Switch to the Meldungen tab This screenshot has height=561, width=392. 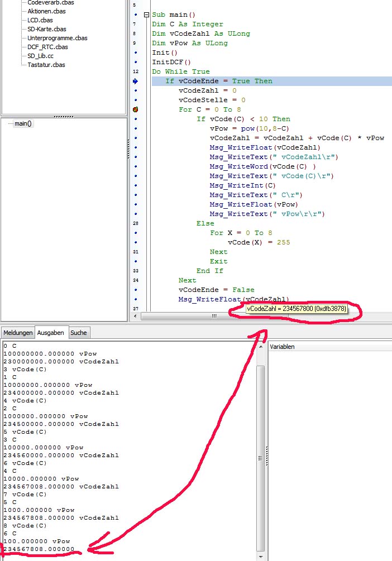pos(18,333)
